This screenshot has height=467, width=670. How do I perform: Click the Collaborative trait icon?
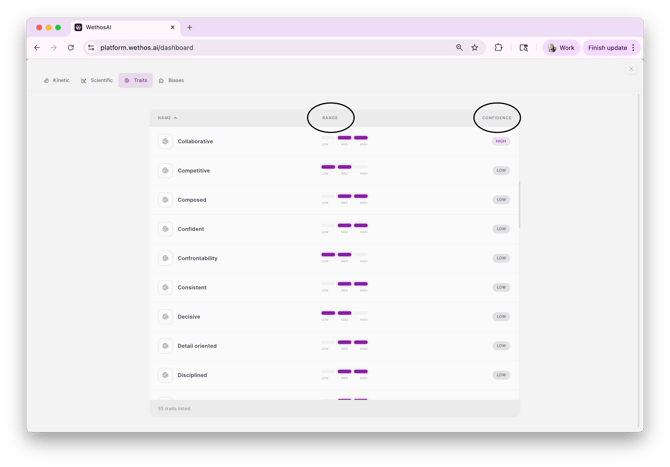(165, 141)
